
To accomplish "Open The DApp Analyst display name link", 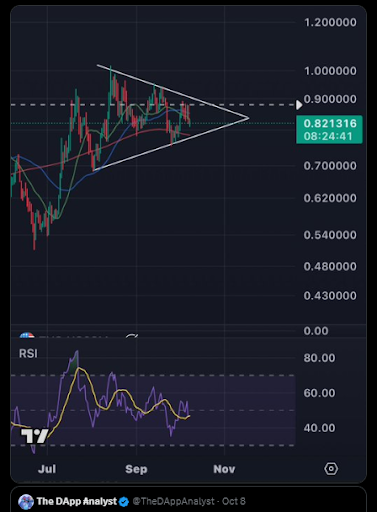I will 77,501.
